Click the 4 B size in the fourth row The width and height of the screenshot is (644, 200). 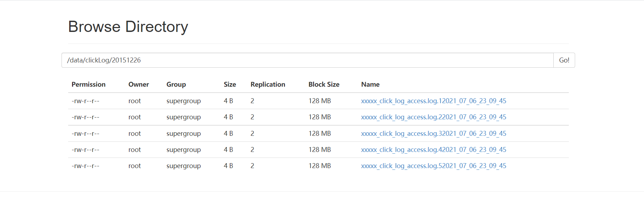click(228, 150)
